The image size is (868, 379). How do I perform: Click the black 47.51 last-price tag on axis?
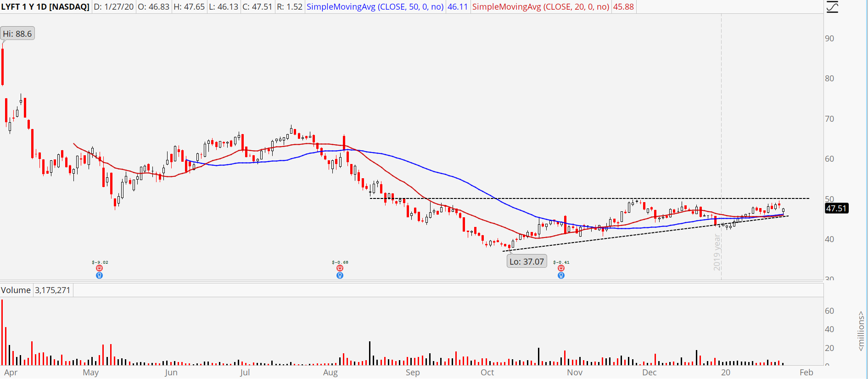(836, 208)
